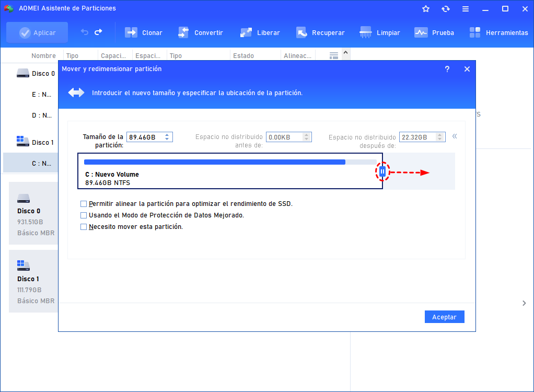Click the C: Nuevo Volume partition bar
534x392 pixels.
click(x=230, y=171)
